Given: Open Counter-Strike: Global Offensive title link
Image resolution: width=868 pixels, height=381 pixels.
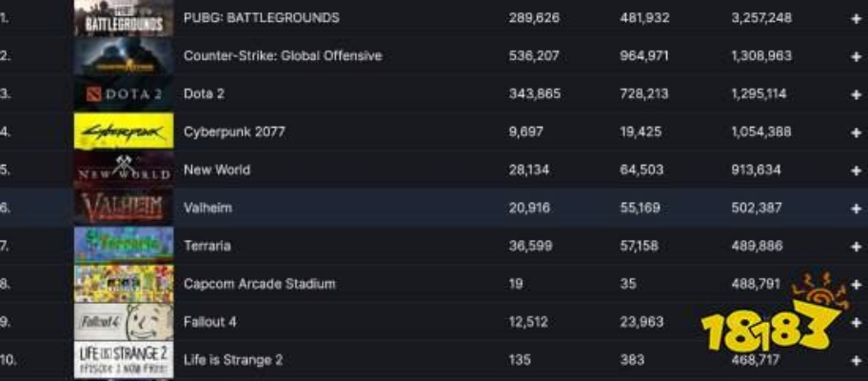Looking at the screenshot, I should click(283, 56).
